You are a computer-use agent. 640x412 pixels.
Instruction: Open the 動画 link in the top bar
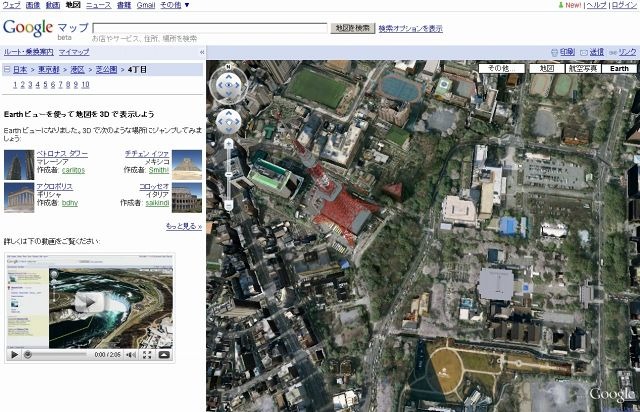(x=53, y=5)
